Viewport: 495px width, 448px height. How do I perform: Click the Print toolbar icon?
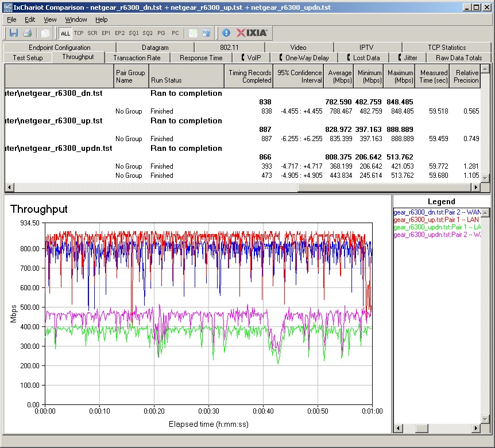(28, 33)
